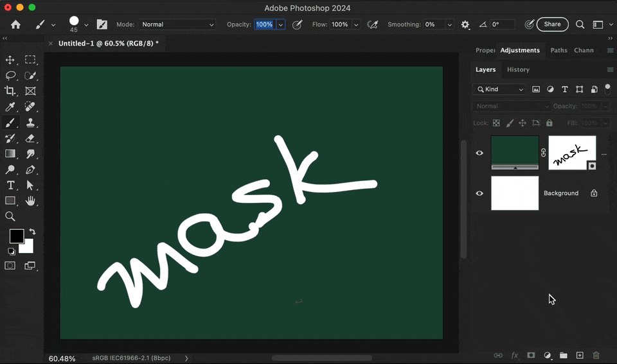The height and width of the screenshot is (364, 617).
Task: Open the Adjustments tab
Action: click(520, 50)
